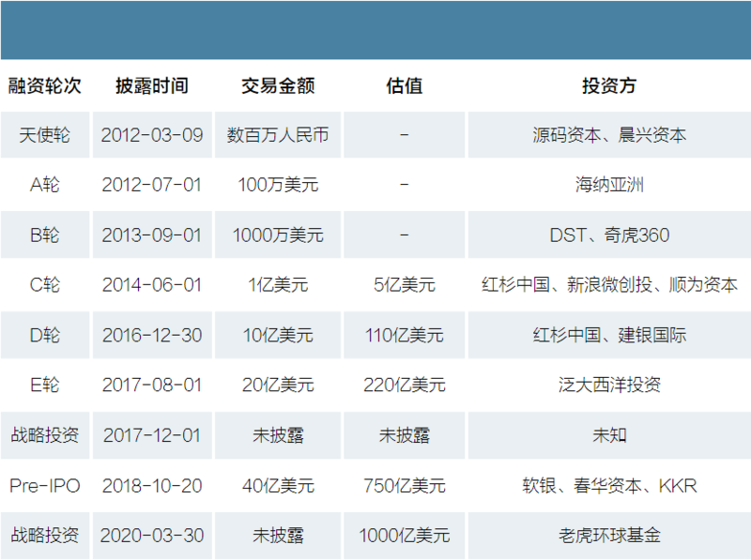Click the B轮 row label
751x560 pixels.
[44, 235]
